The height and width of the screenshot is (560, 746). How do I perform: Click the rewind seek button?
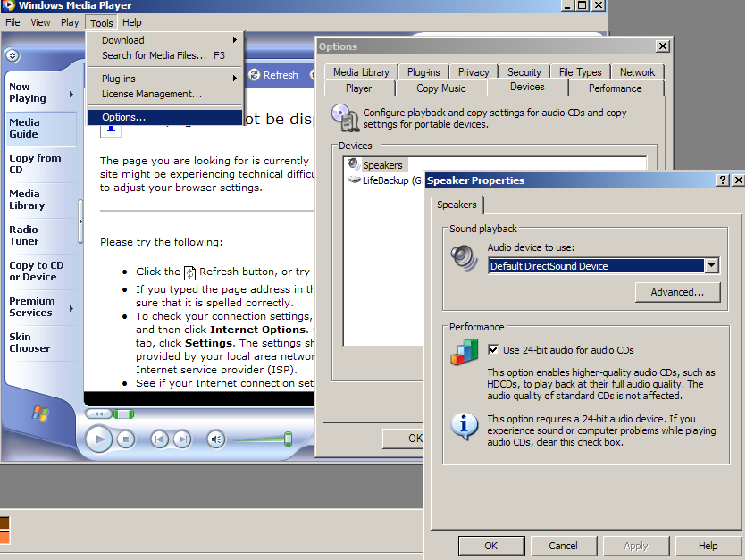tap(99, 414)
